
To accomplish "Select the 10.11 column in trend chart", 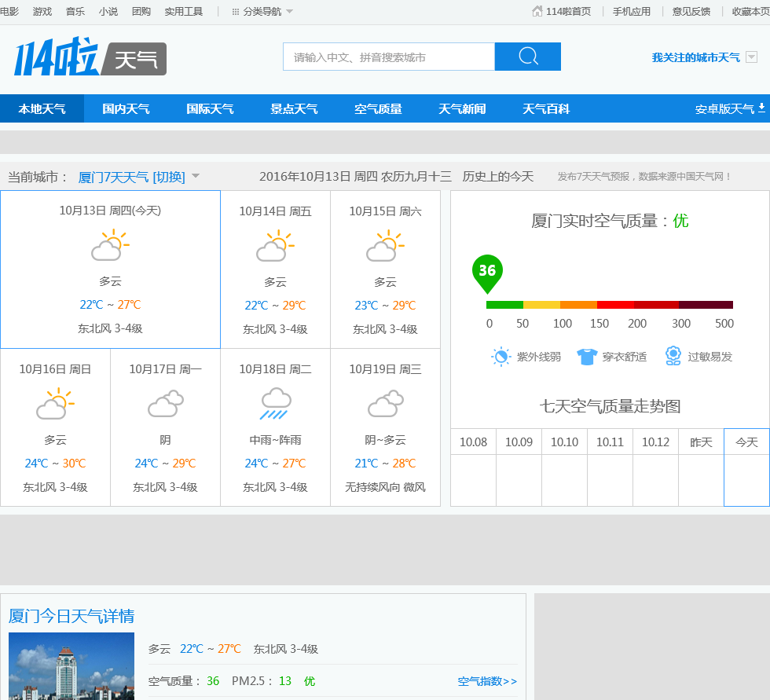I will (x=610, y=442).
